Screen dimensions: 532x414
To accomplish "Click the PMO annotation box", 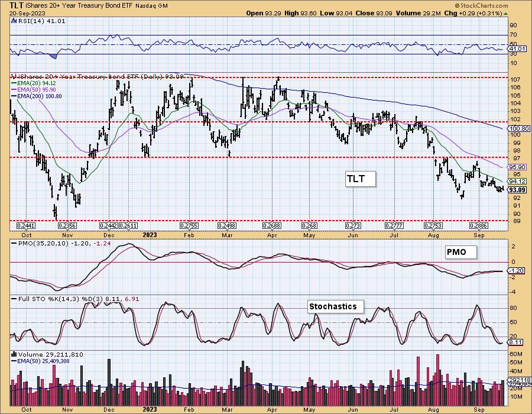I will tap(460, 252).
